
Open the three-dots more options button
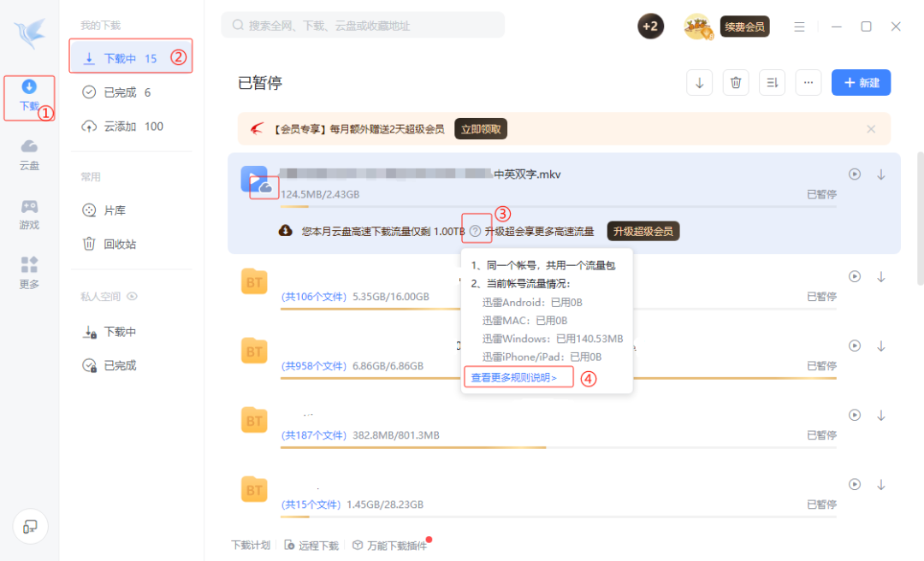pyautogui.click(x=808, y=82)
